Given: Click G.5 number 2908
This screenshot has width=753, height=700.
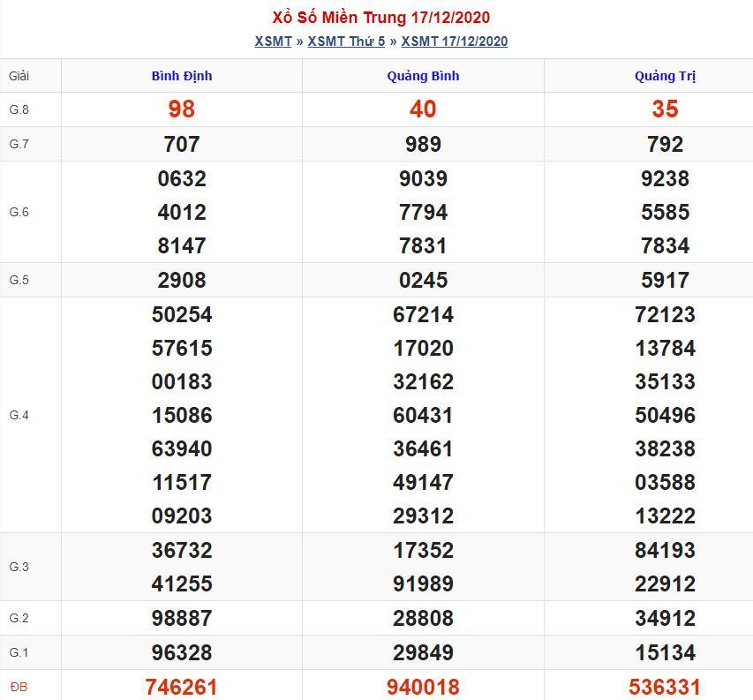Looking at the screenshot, I should [x=182, y=281].
